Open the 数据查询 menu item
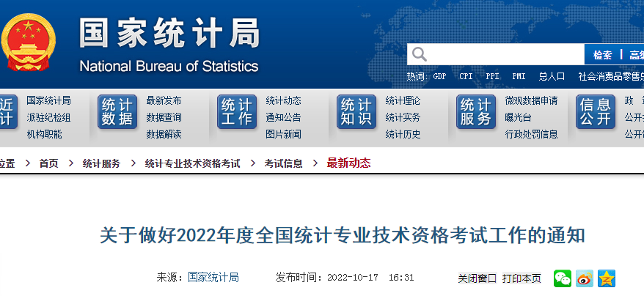 [164, 117]
